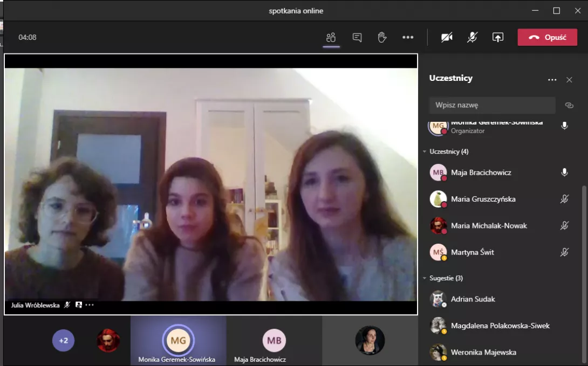Select Maria Gruszczyńska in participant list

(x=483, y=199)
